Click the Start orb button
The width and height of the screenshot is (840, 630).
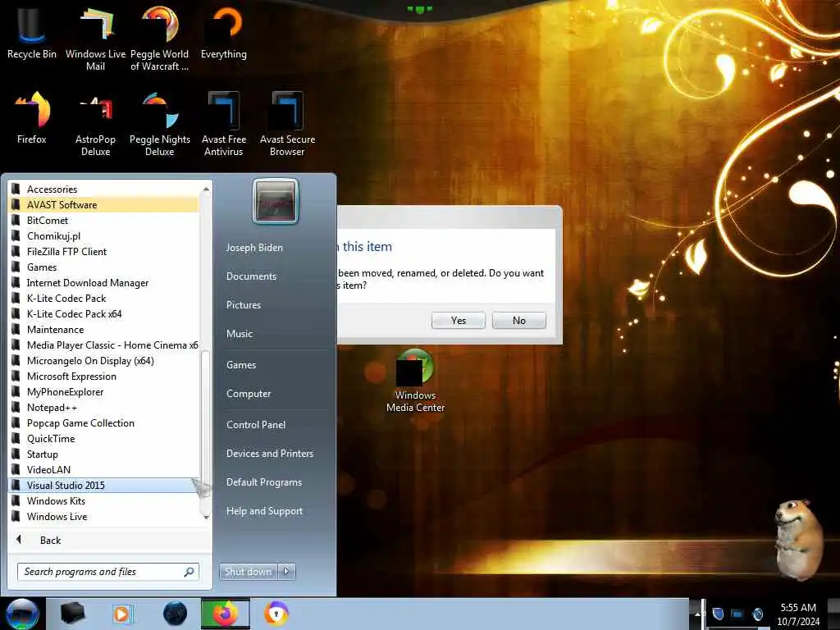point(22,614)
